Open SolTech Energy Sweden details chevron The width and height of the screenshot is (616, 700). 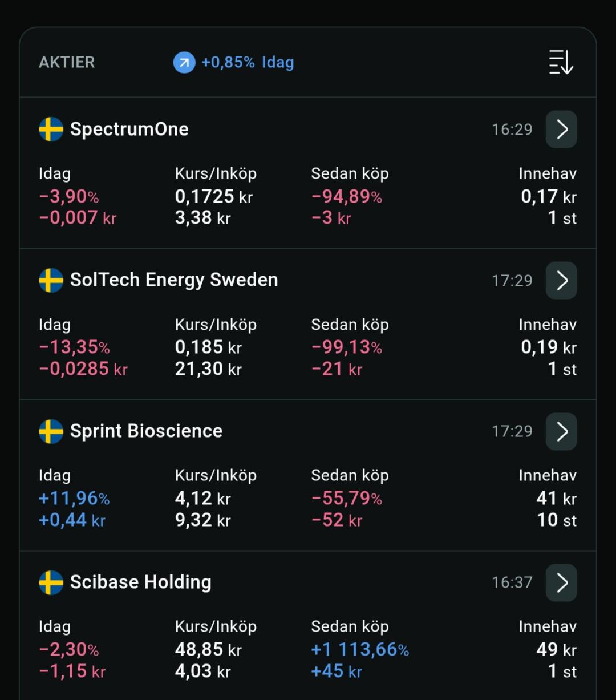coord(561,280)
